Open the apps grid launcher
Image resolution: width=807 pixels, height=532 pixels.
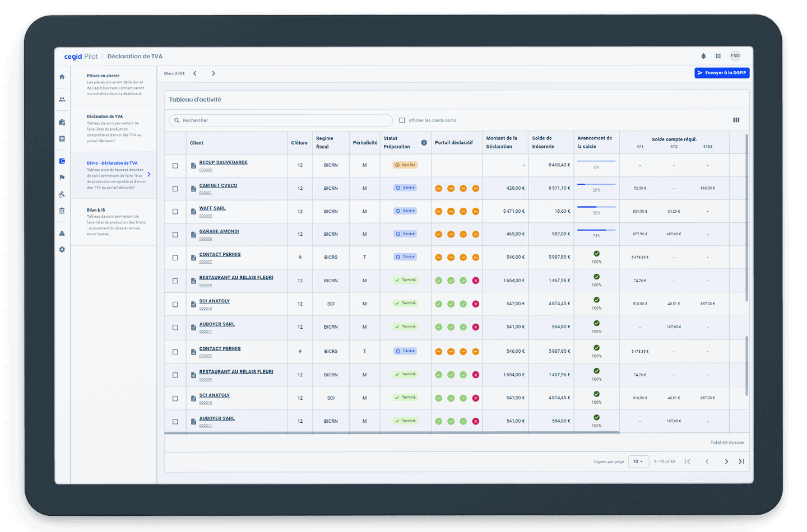pos(718,56)
